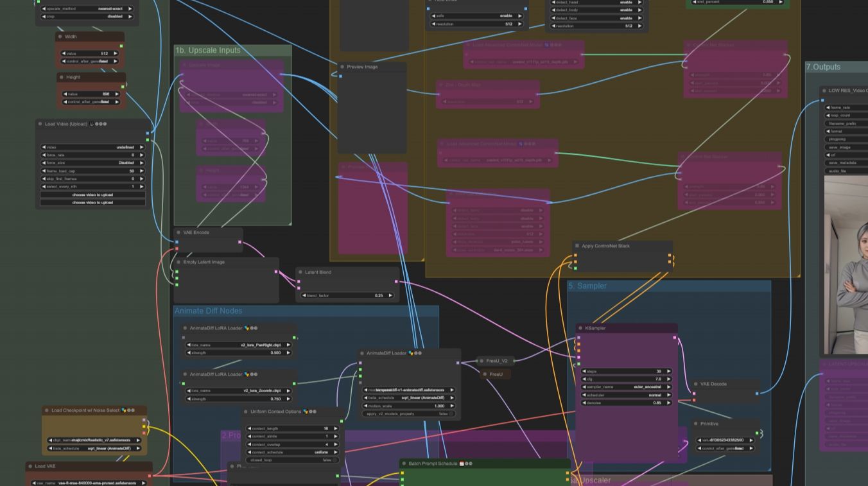Increase frame_load_cap with its right arrow
This screenshot has height=486, width=868.
[x=141, y=171]
